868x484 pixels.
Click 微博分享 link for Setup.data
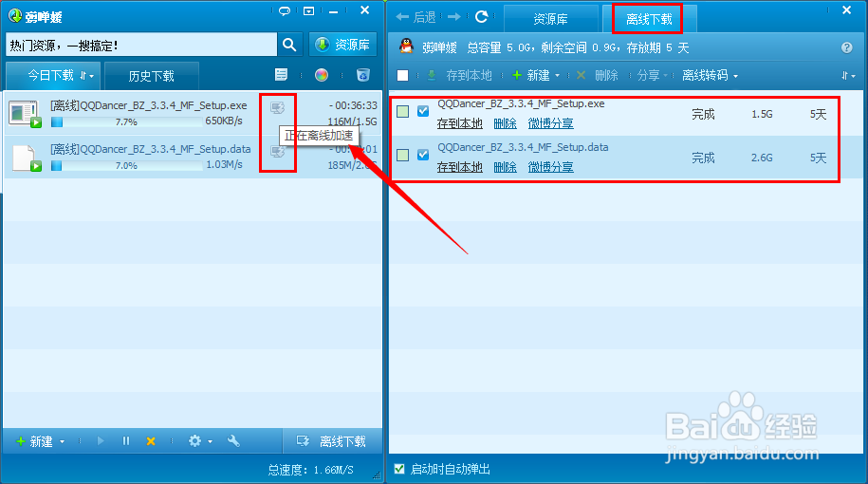coord(551,167)
